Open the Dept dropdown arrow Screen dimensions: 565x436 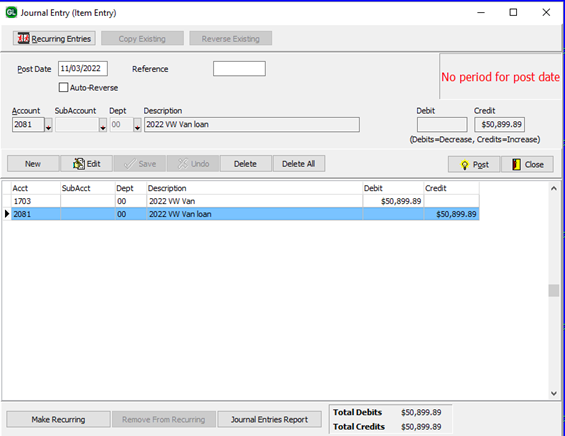click(x=137, y=125)
